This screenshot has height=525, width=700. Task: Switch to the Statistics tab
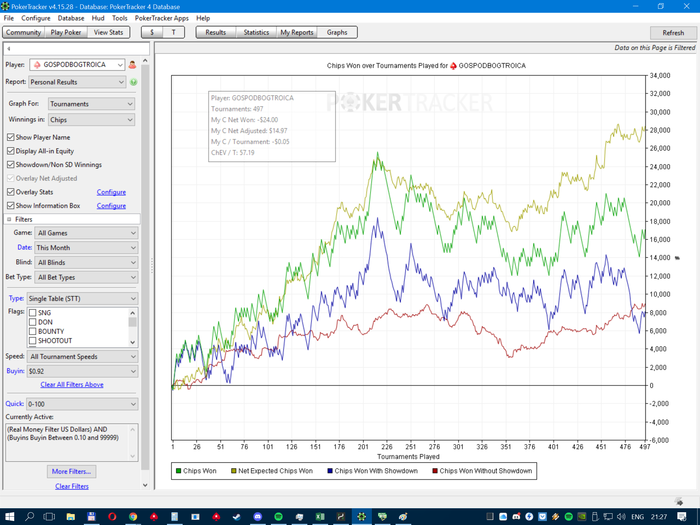point(256,33)
